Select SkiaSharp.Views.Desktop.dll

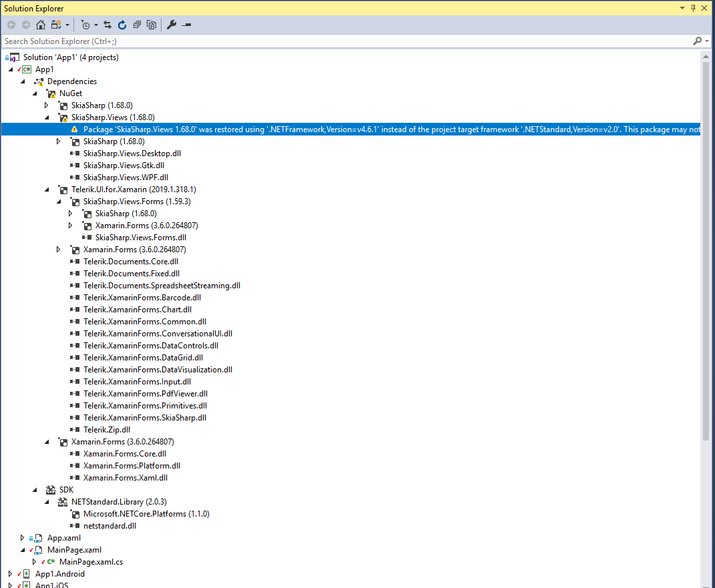pyautogui.click(x=132, y=154)
